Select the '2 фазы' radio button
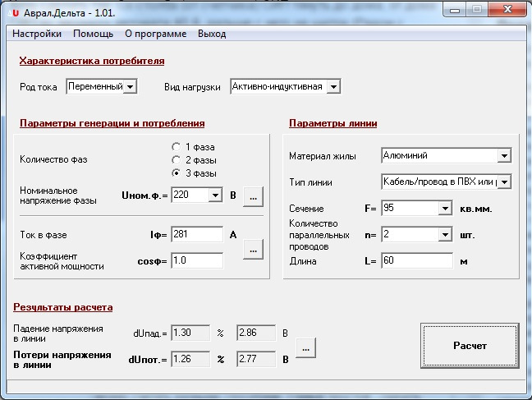This screenshot has height=400, width=532. [177, 160]
